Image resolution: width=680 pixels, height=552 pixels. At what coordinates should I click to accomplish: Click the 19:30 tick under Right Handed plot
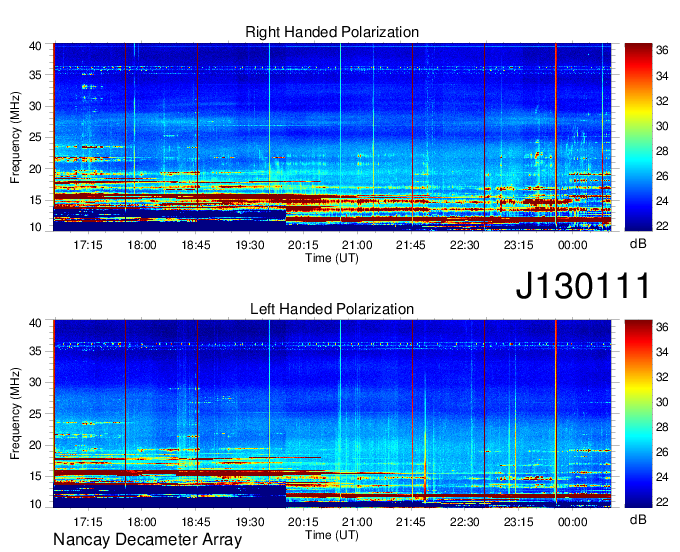coord(250,245)
